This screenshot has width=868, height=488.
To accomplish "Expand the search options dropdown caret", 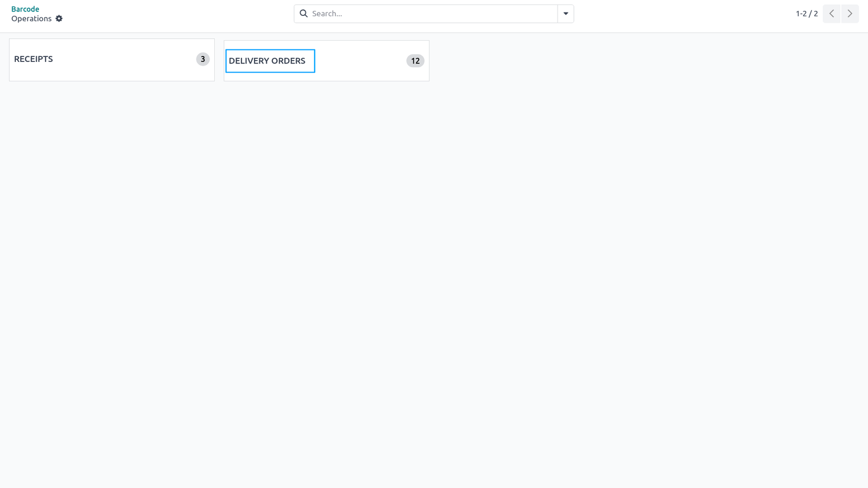I will [x=566, y=14].
